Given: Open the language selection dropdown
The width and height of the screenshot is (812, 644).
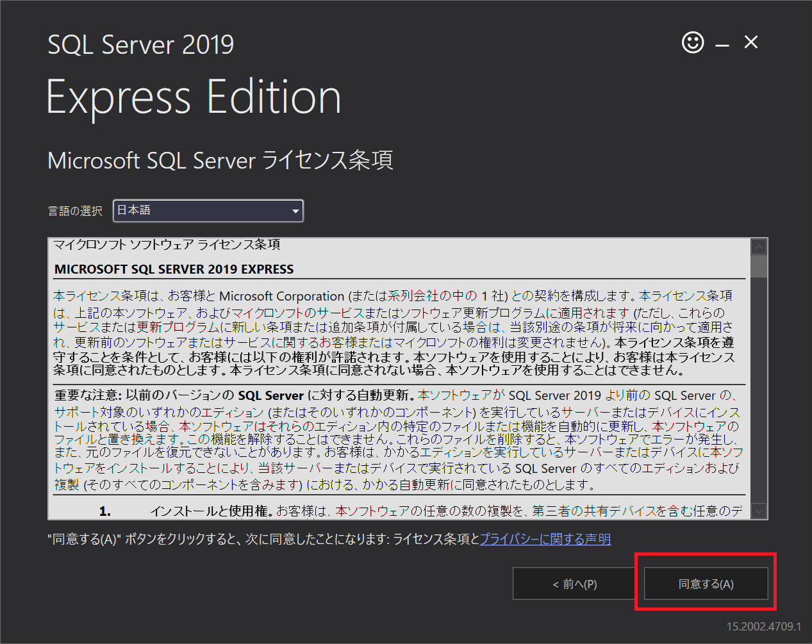Looking at the screenshot, I should tap(208, 211).
